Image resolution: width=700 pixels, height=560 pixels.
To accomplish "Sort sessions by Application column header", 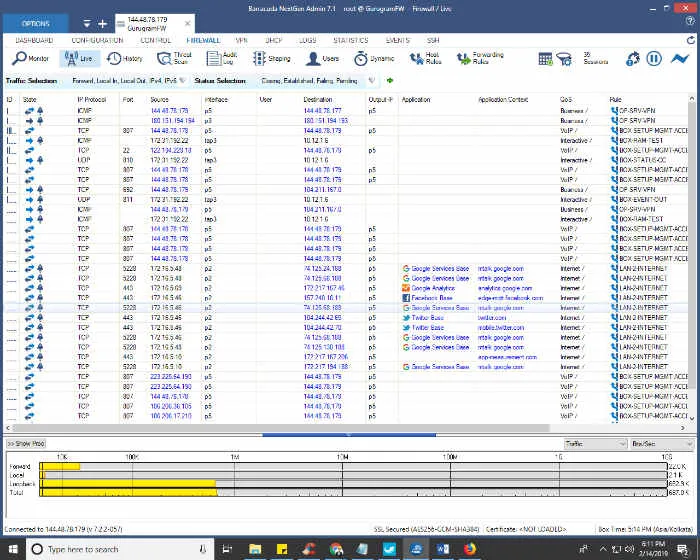I will 416,100.
